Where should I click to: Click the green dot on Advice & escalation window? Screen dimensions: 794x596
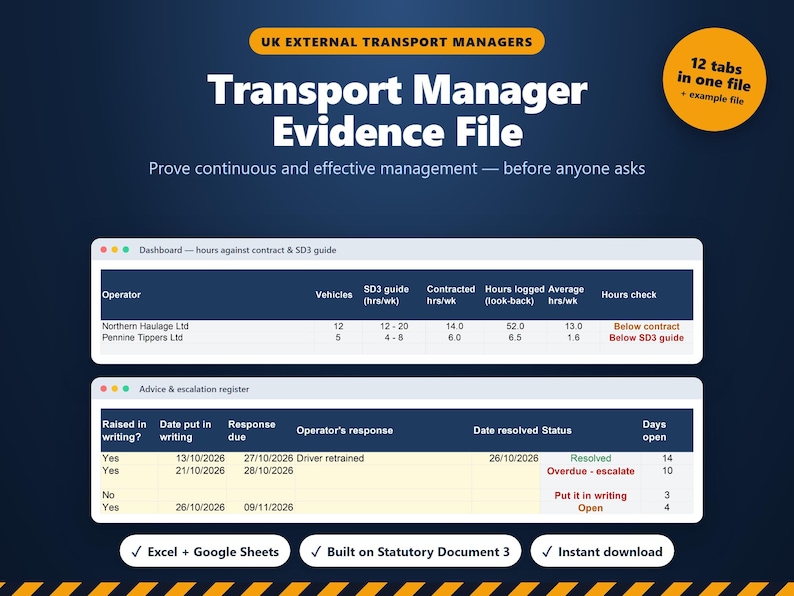click(126, 388)
